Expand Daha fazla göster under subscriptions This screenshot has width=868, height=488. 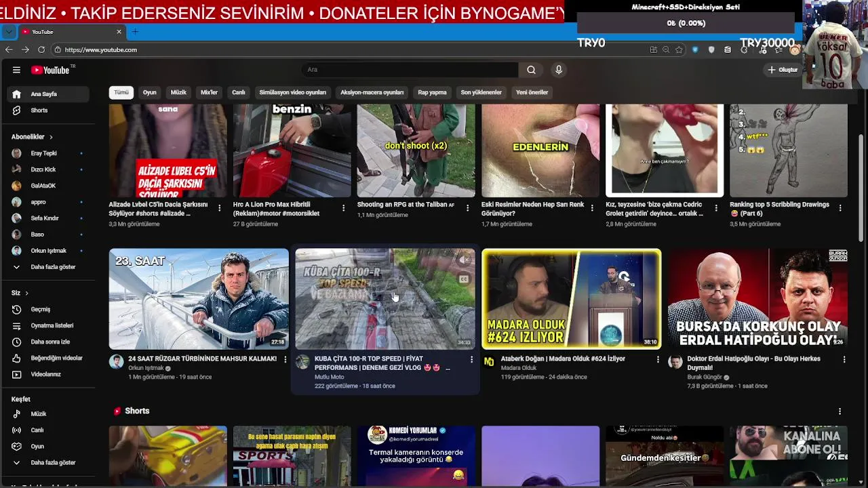click(x=47, y=267)
